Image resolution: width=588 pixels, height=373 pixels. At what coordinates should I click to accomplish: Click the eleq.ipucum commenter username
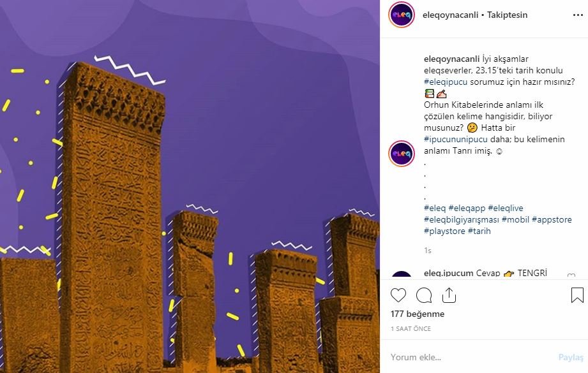click(448, 273)
